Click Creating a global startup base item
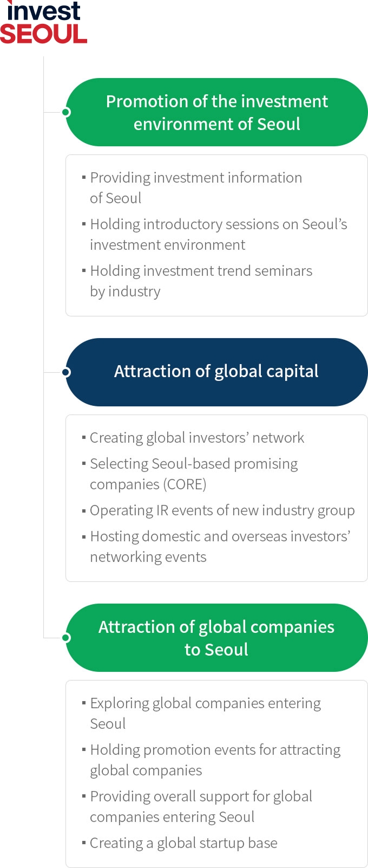This screenshot has height=868, width=368. click(x=180, y=843)
